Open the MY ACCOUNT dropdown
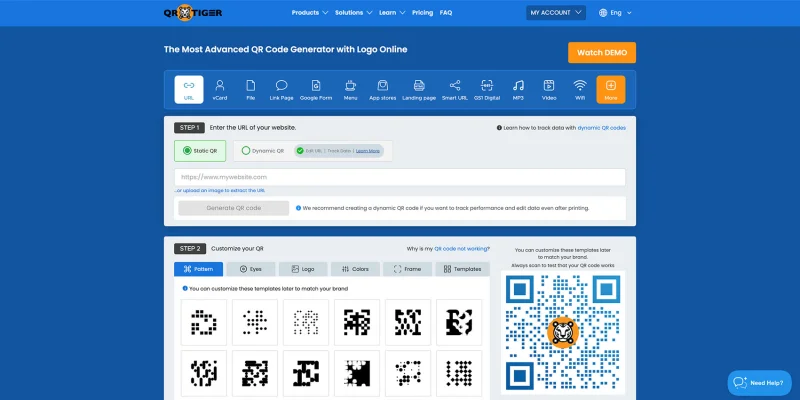The height and width of the screenshot is (400, 800). [556, 13]
